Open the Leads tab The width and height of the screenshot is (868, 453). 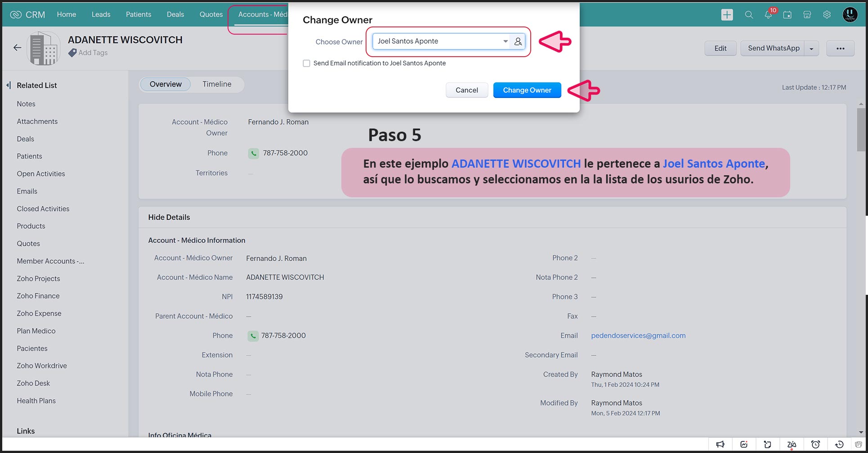point(101,14)
